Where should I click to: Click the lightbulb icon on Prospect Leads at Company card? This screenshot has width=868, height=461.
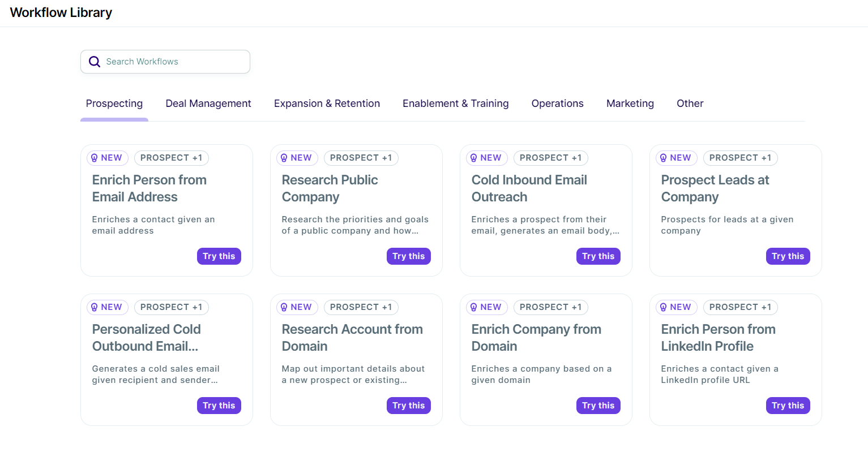coord(664,158)
